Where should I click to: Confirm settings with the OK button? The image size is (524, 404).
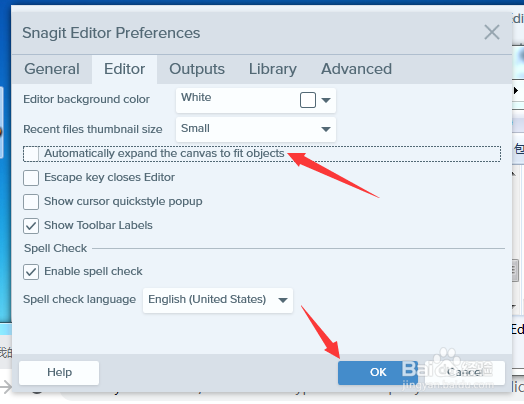pyautogui.click(x=378, y=372)
